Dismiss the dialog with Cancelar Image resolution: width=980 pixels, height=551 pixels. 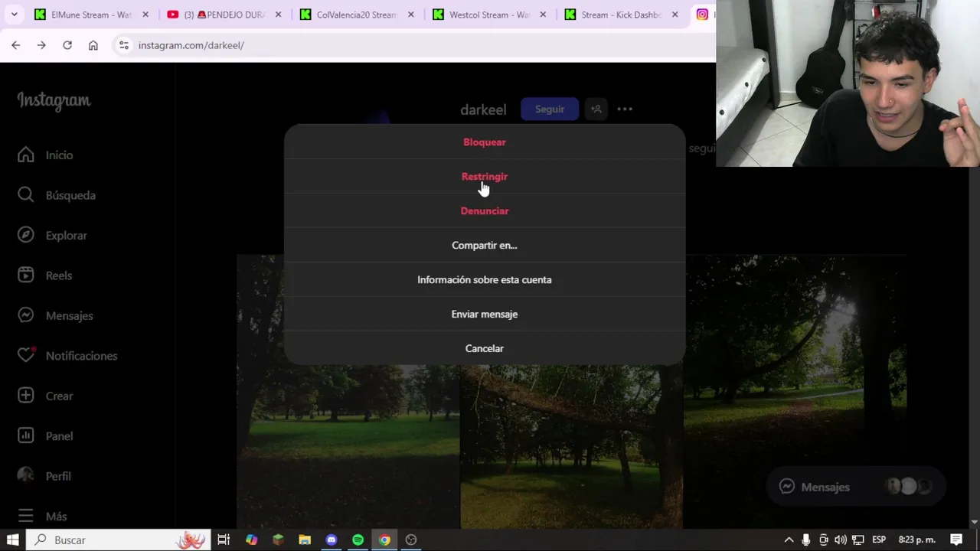[x=484, y=348]
